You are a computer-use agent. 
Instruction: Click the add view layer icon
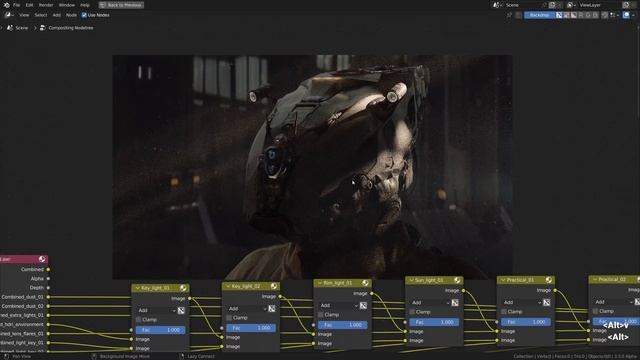(x=626, y=5)
